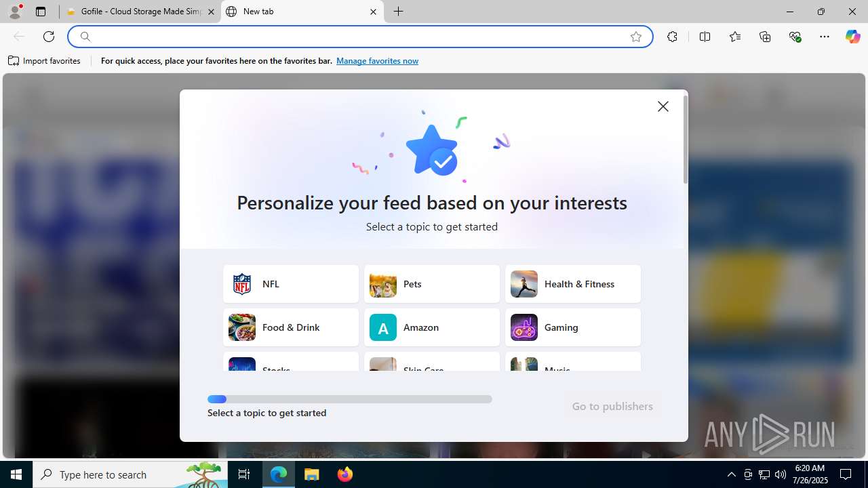Screen dimensions: 868x488
Task: Open the volume control icon
Action: pos(780,474)
